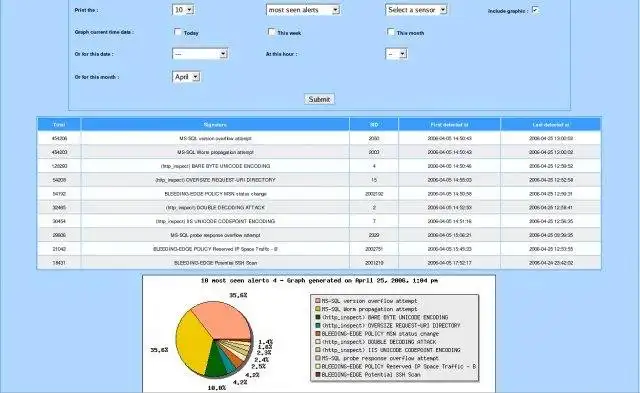Screen dimensions: 640x393
Task: Click legend swatch for IIS UNICODE CODEPOINT ENCODING
Action: tap(318, 350)
